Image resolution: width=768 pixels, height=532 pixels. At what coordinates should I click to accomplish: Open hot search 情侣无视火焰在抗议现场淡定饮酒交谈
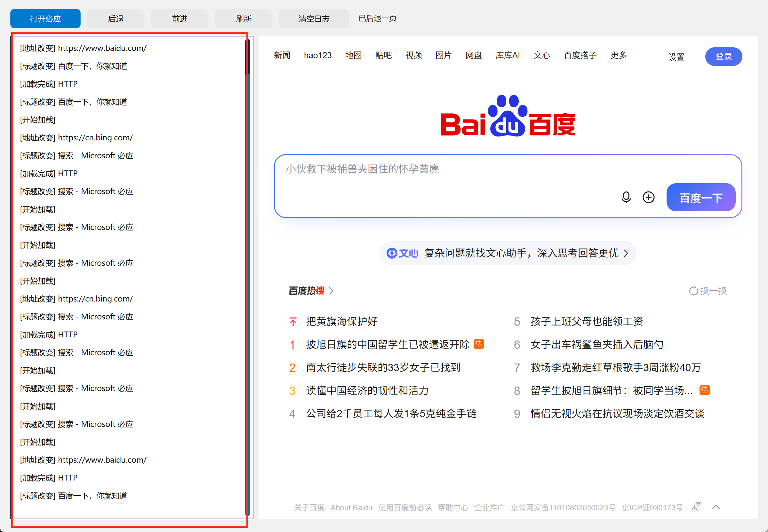tap(617, 413)
